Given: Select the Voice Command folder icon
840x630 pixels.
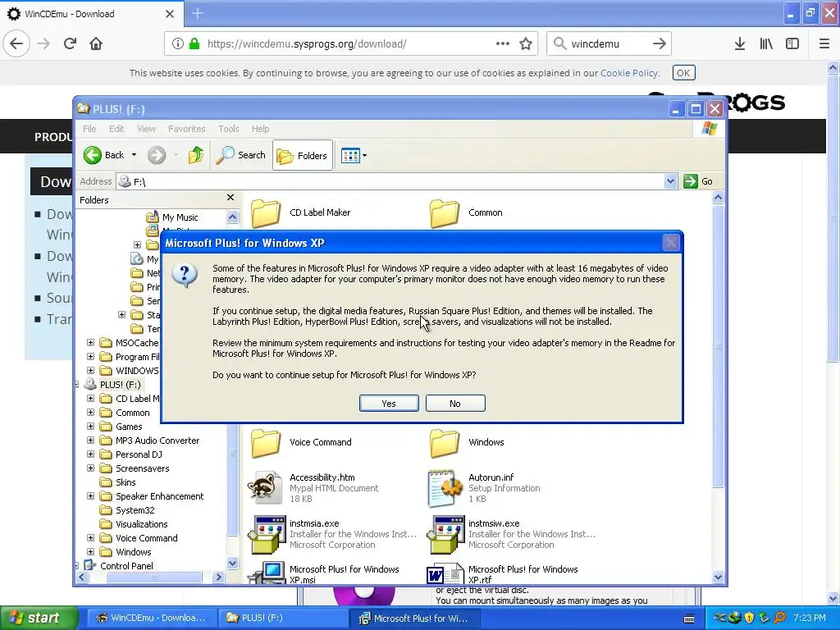Looking at the screenshot, I should tap(266, 443).
